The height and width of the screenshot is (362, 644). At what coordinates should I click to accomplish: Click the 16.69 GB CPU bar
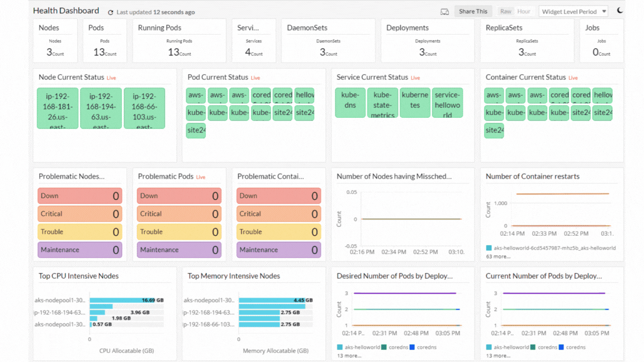(x=121, y=301)
